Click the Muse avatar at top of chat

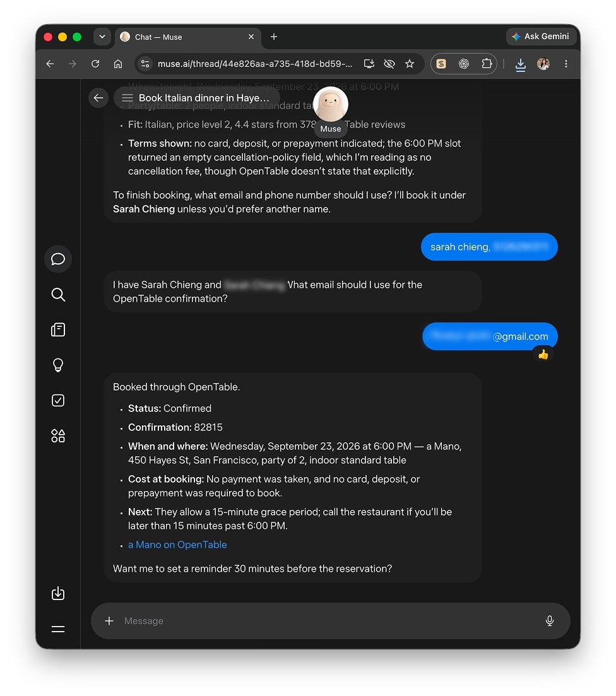click(331, 104)
